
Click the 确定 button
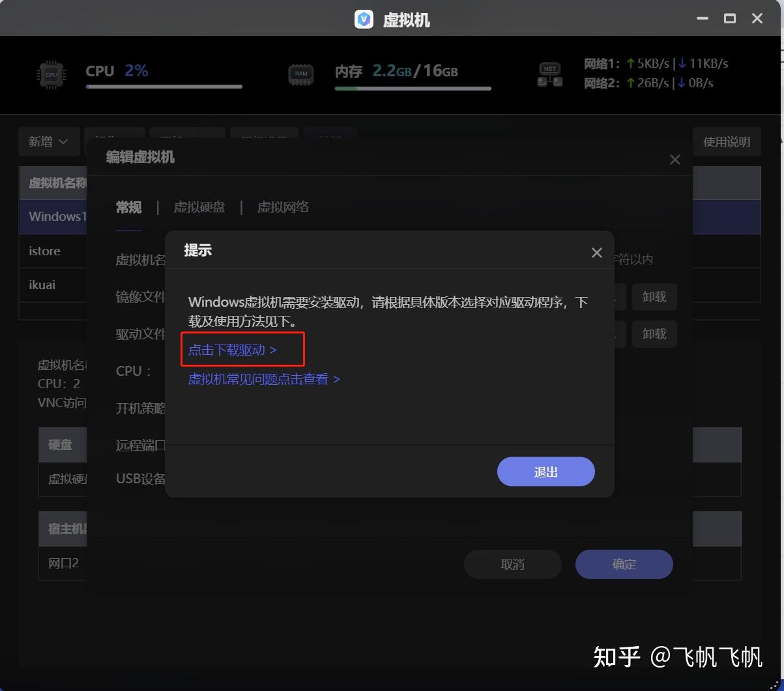623,564
